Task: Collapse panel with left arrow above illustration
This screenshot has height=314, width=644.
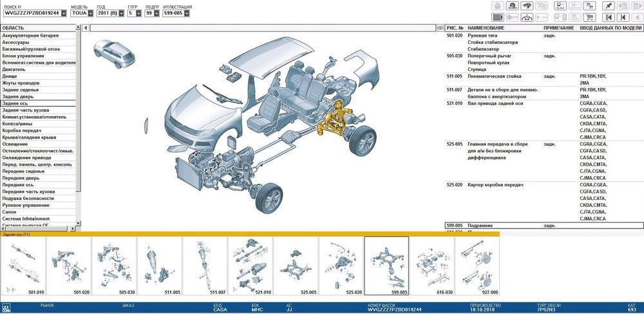Action: [86, 28]
